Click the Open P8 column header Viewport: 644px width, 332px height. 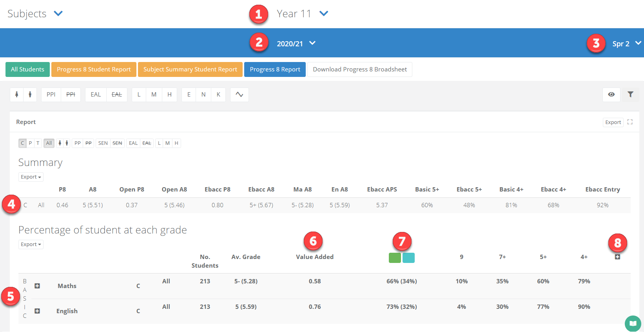click(132, 190)
